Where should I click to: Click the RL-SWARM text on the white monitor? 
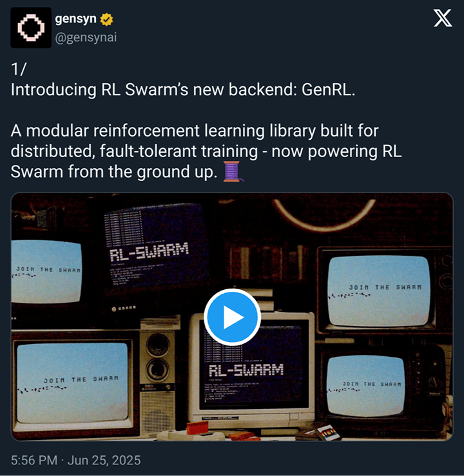click(246, 370)
